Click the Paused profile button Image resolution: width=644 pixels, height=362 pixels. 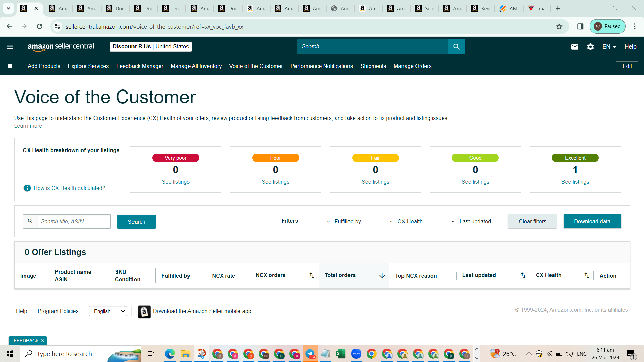[x=607, y=26]
